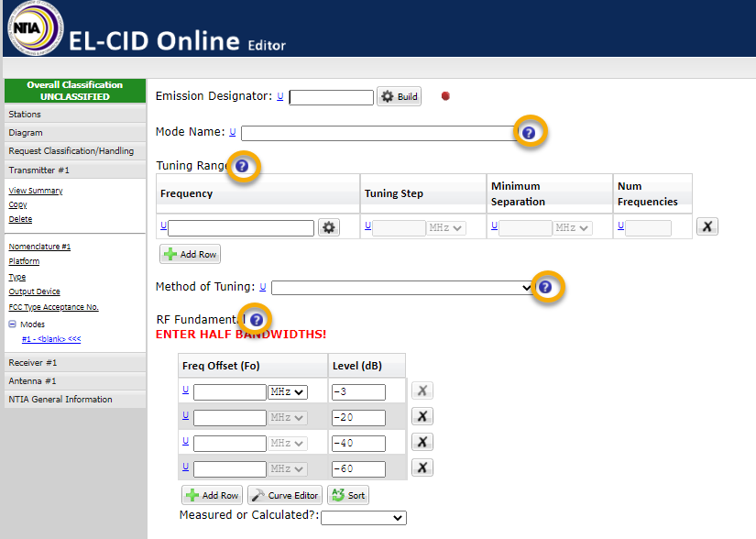Open help for Method of Tuning
Viewport: 756px width, 539px height.
pos(545,287)
